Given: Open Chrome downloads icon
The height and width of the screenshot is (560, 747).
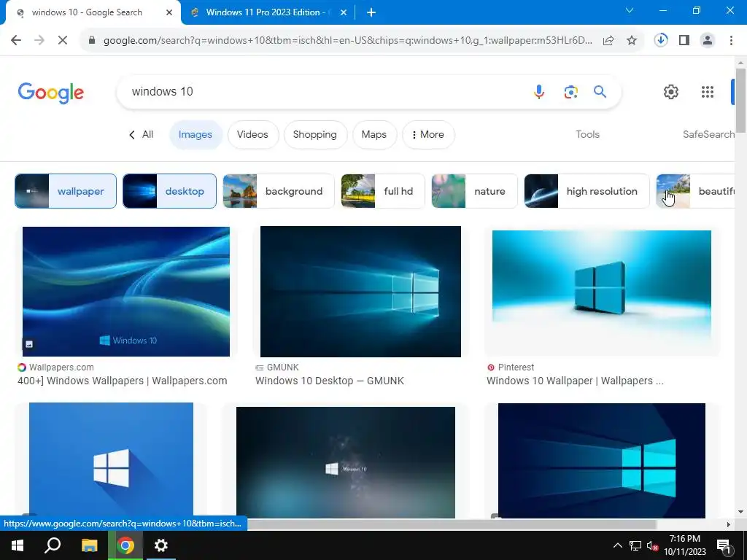Looking at the screenshot, I should click(x=661, y=40).
